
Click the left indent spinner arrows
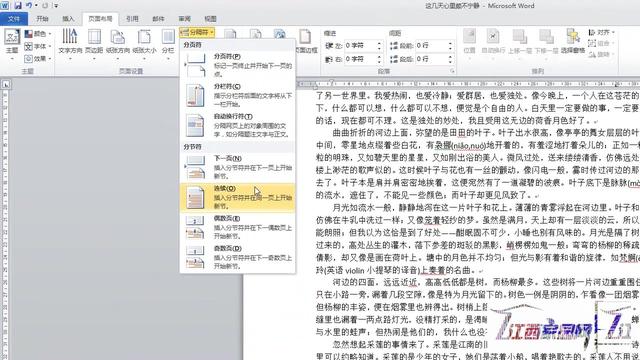379,45
